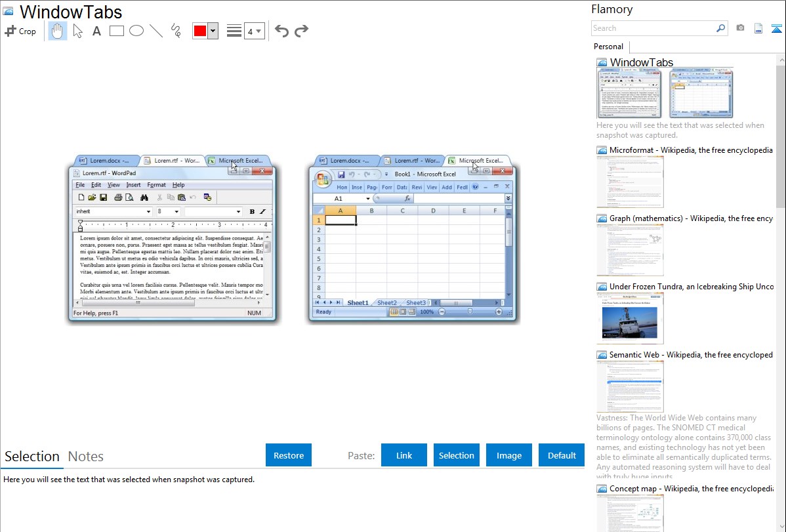Screen dimensions: 786x532
Task: Click the icon beside Under Frozen Tundra
Action: click(x=602, y=287)
